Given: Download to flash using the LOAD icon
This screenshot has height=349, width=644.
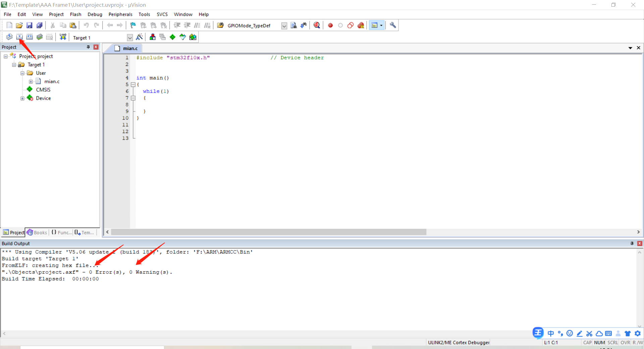Looking at the screenshot, I should coord(63,37).
